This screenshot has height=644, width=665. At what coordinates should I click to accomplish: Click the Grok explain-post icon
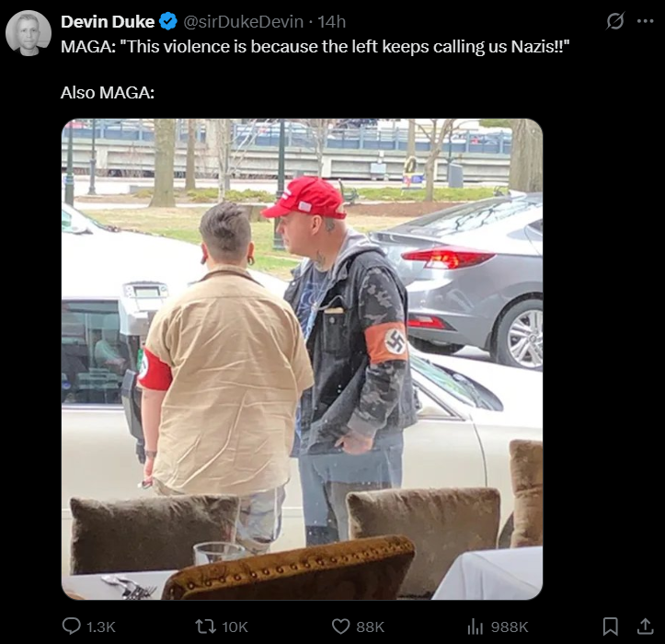click(x=615, y=21)
